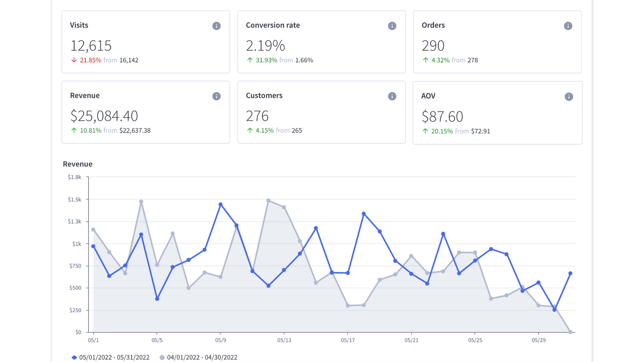Click the previous Orders value 278
This screenshot has width=644, height=362.
(473, 60)
